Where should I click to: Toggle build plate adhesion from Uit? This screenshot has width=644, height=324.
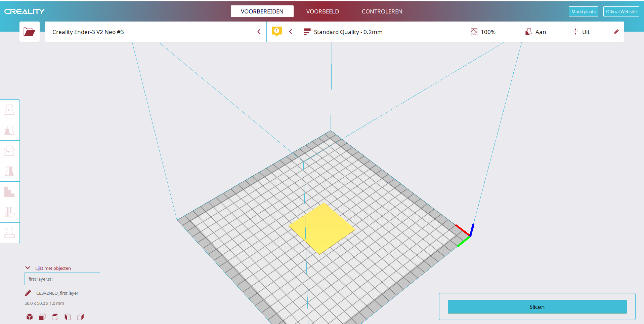tap(581, 32)
